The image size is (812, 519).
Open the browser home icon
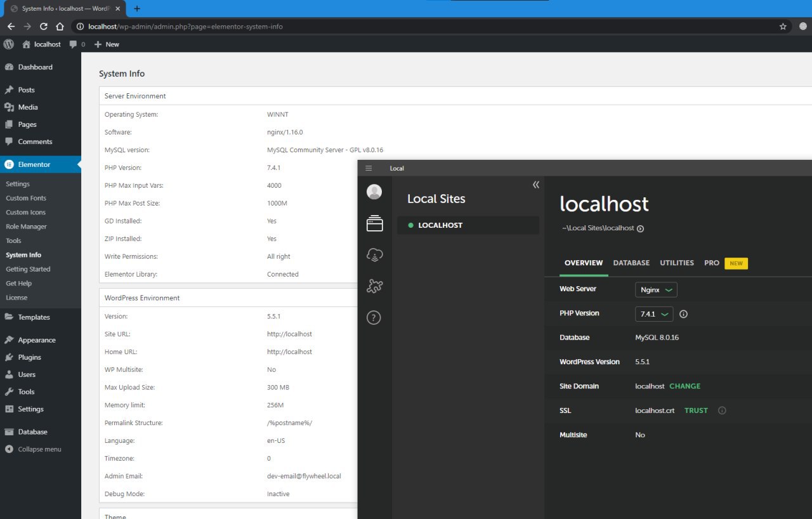point(60,27)
